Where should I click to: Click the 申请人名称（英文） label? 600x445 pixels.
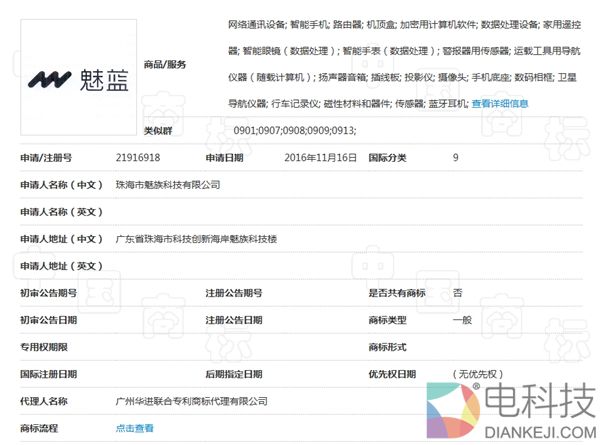pyautogui.click(x=61, y=212)
